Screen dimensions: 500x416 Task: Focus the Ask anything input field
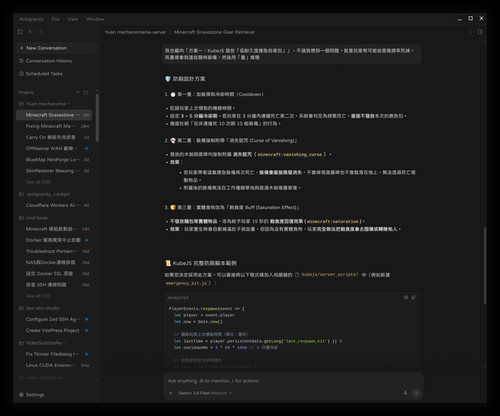tap(293, 381)
